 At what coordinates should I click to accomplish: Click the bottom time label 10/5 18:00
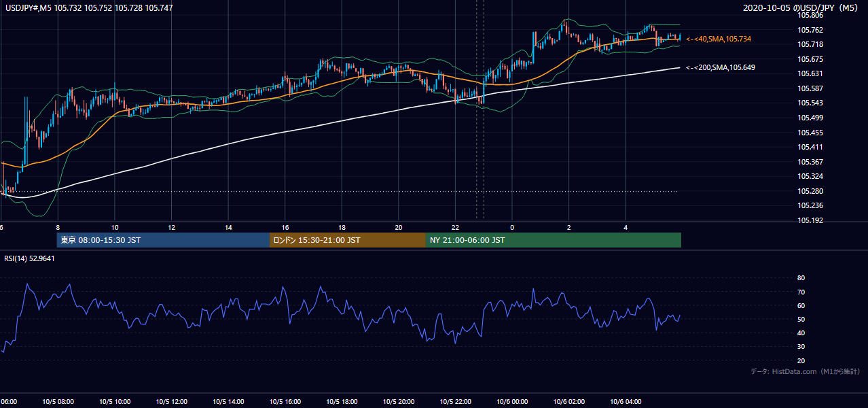[342, 402]
